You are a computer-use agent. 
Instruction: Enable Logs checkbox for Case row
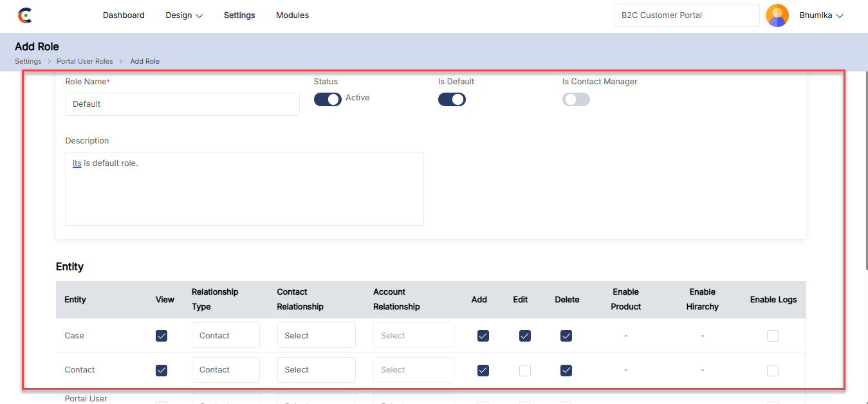click(773, 336)
